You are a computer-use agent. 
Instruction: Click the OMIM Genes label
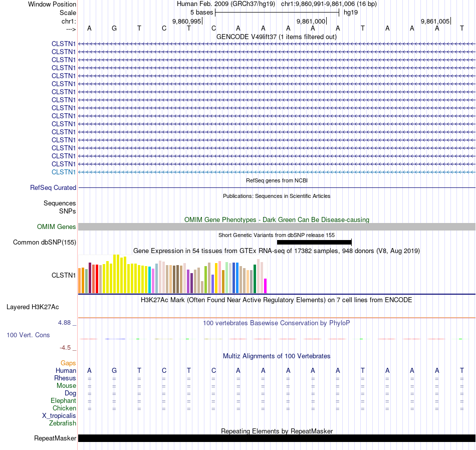(57, 227)
